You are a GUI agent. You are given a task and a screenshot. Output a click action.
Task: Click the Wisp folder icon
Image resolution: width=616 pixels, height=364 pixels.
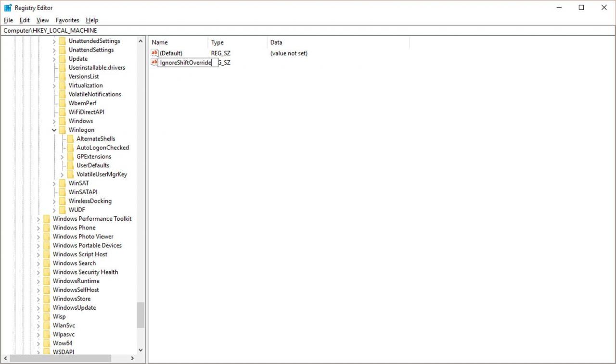pos(47,316)
